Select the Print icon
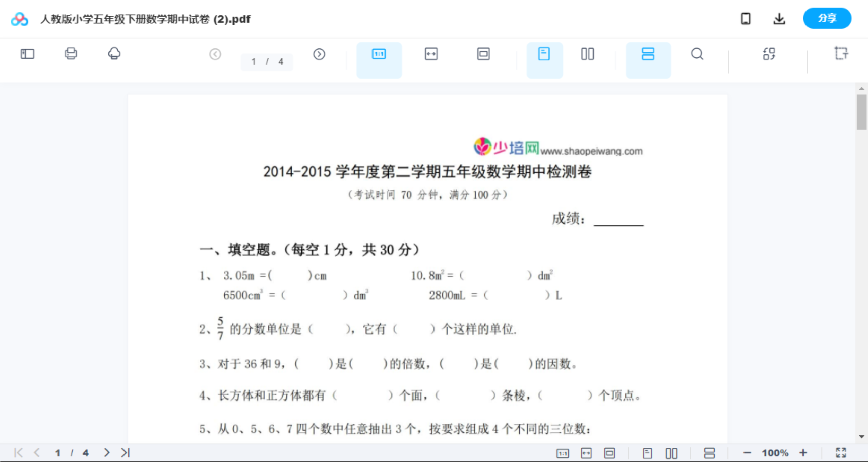 coord(71,53)
